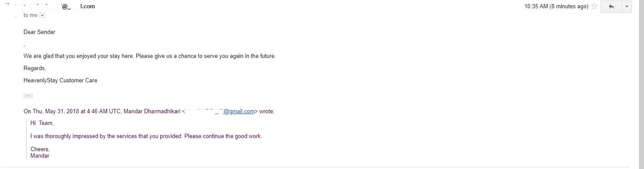The height and width of the screenshot is (169, 644).
Task: Click the 'HeavenlyStay Customer Care' signature
Action: pos(61,81)
